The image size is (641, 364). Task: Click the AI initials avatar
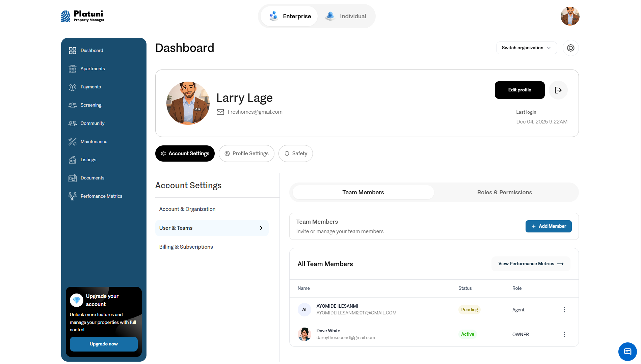pos(304,310)
